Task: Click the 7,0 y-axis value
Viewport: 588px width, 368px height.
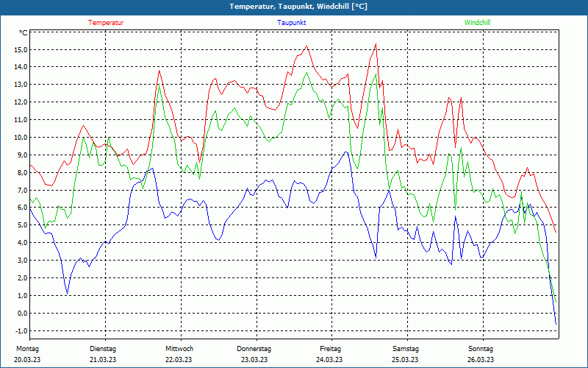Action: pyautogui.click(x=22, y=191)
